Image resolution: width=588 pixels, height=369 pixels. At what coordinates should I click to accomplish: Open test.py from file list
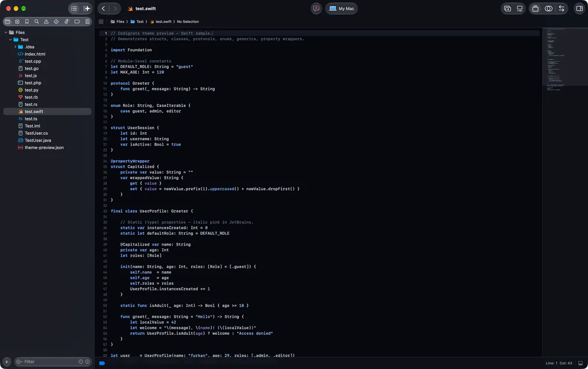(x=31, y=90)
